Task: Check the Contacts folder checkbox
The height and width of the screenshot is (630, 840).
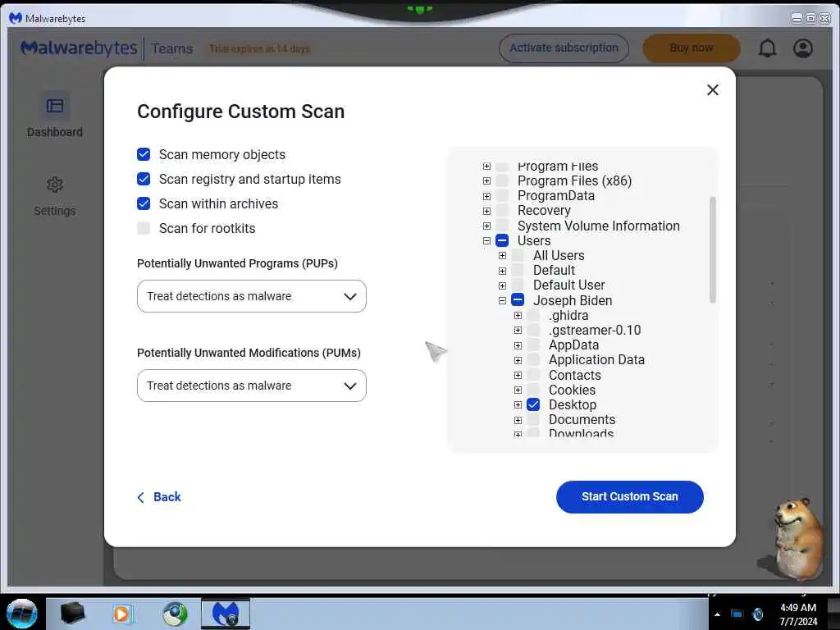Action: tap(533, 375)
